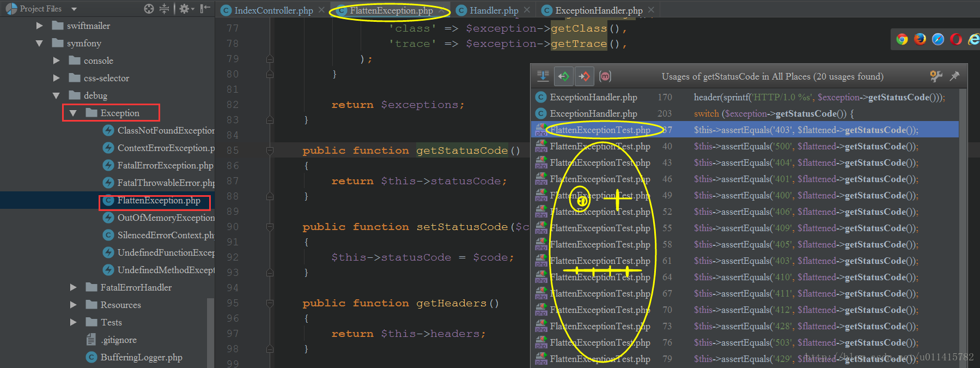Pin the usages popup with the pin icon
This screenshot has width=980, height=368.
(954, 76)
